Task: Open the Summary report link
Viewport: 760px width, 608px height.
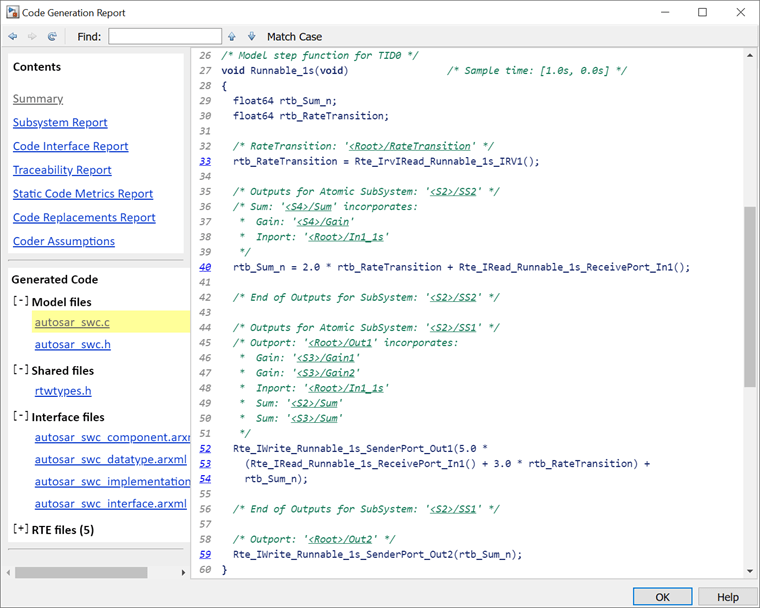Action: [38, 99]
